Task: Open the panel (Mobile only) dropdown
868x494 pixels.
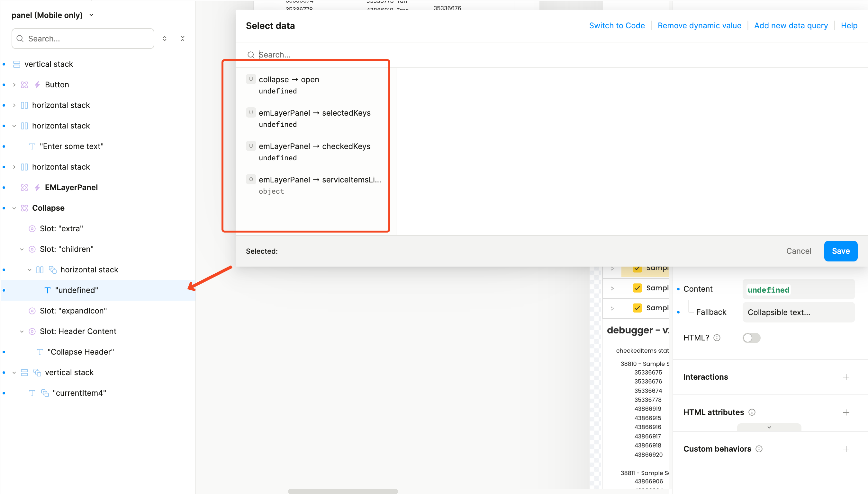Action: pos(91,15)
